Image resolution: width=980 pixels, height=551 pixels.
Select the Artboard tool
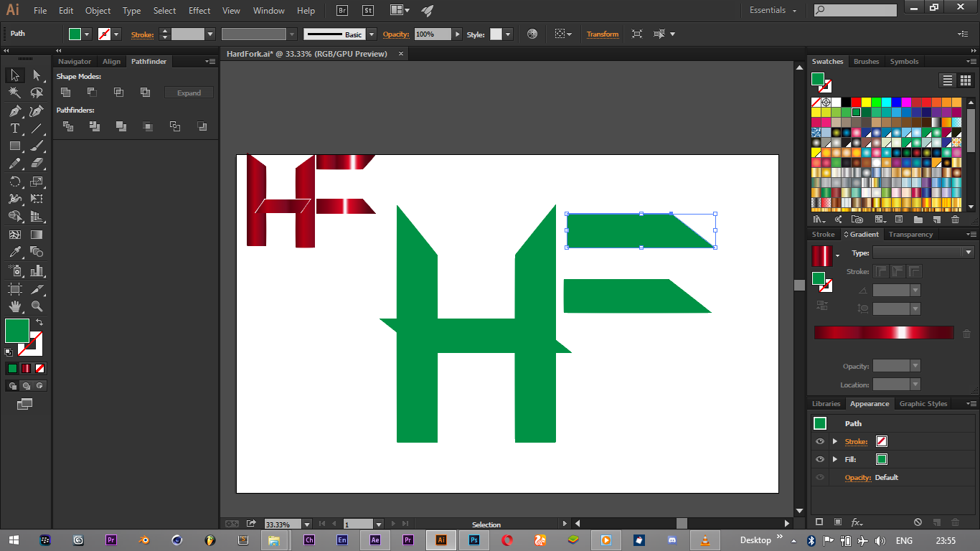click(14, 289)
